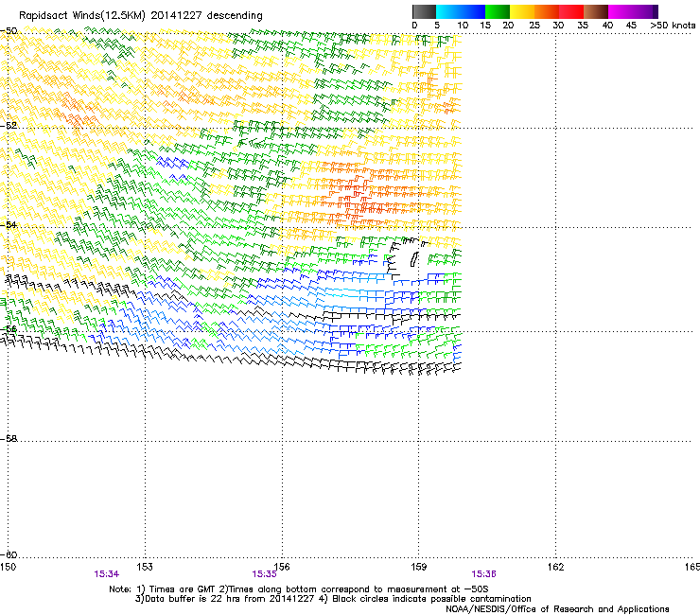The image size is (700, 615).
Task: Click the orange 25-30 knots legend swatch
Action: tap(547, 11)
